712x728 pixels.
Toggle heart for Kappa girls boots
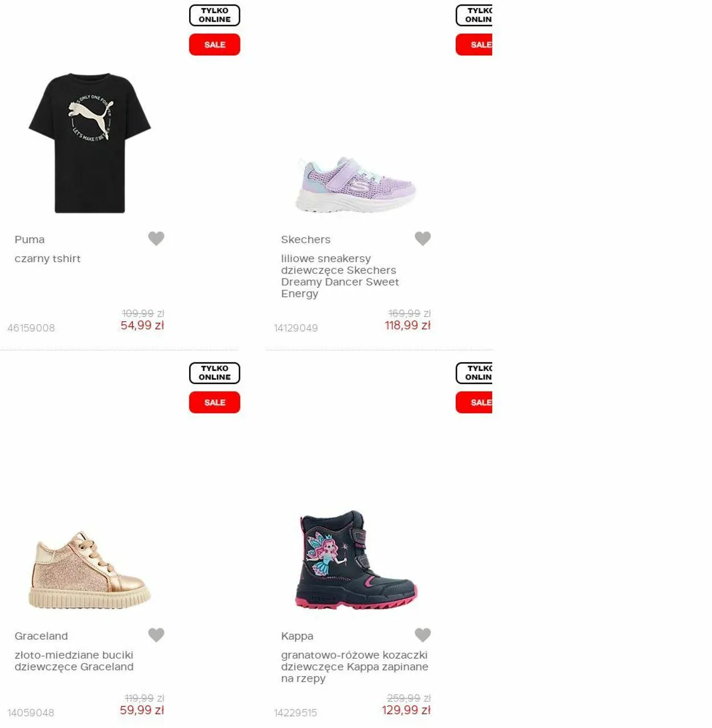click(423, 635)
